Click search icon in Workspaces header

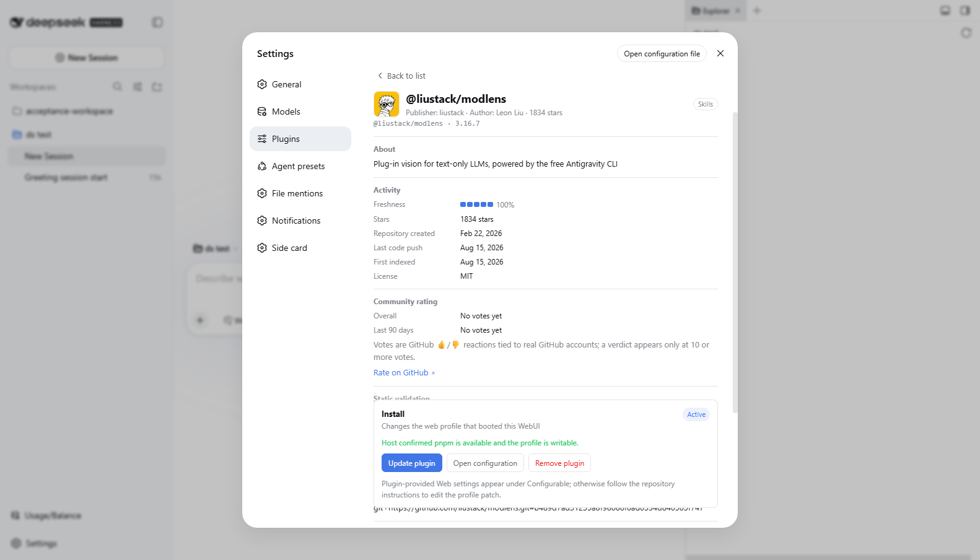click(x=117, y=87)
